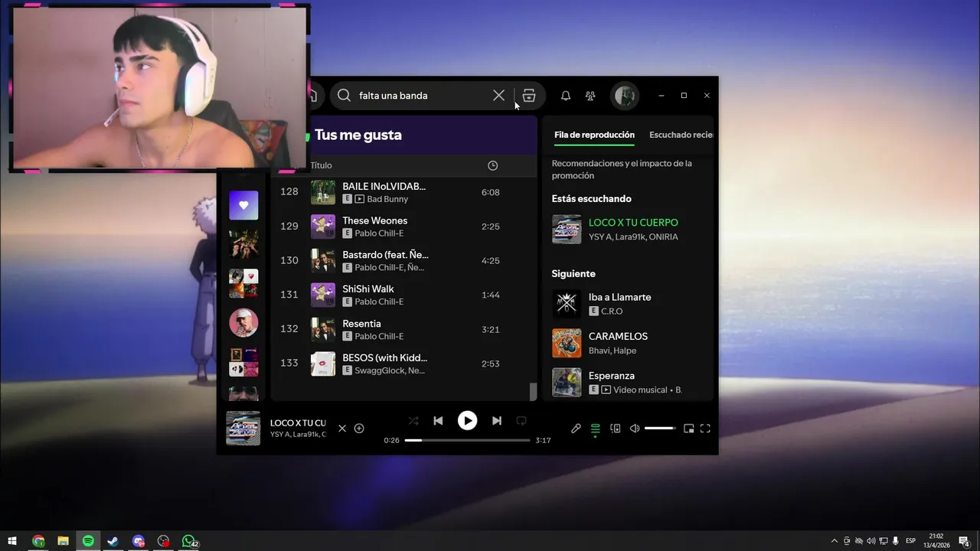The height and width of the screenshot is (551, 980).
Task: Open artist Bad Bunny link
Action: 387,199
